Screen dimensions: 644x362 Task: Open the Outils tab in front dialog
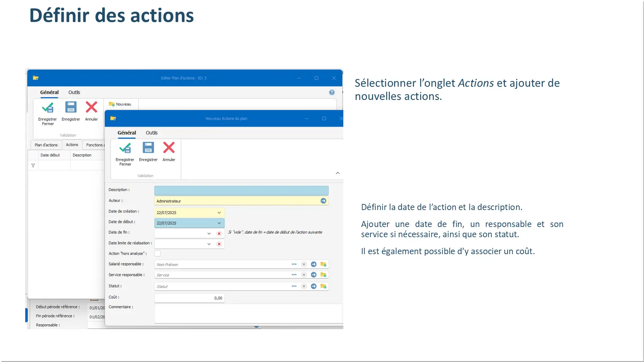[x=152, y=133]
